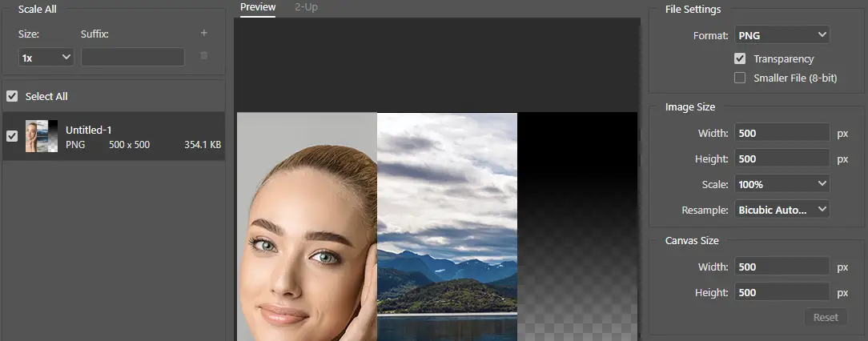
Task: Click the Untitled-1 asset thumbnail
Action: (42, 136)
